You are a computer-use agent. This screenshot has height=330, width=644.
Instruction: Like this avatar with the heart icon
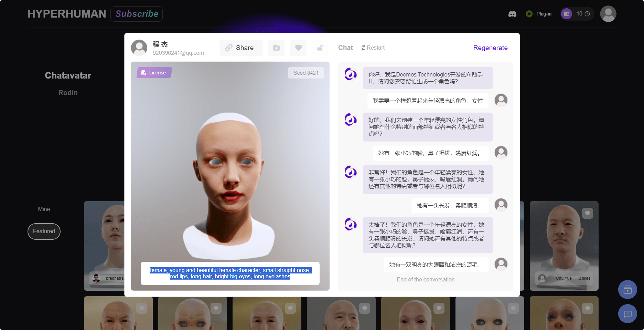tap(298, 48)
